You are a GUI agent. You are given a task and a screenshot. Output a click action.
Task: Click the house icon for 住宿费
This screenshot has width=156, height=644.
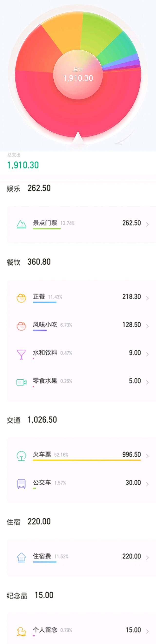click(21, 557)
